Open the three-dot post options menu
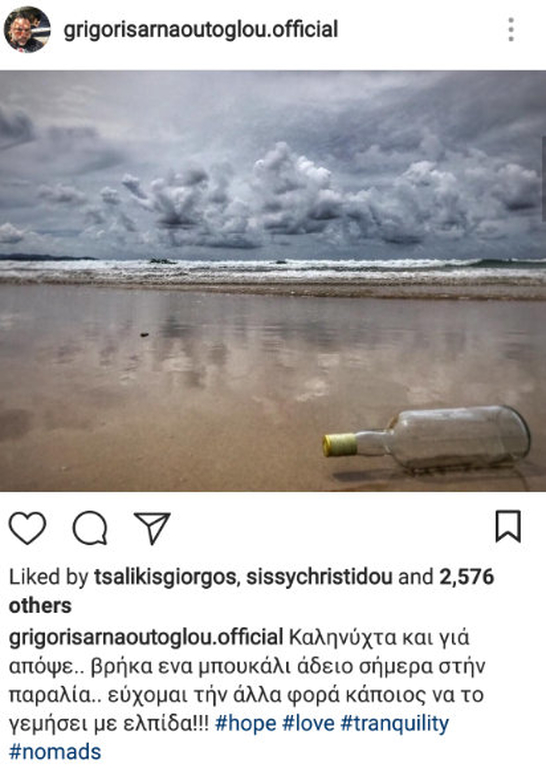 point(511,29)
